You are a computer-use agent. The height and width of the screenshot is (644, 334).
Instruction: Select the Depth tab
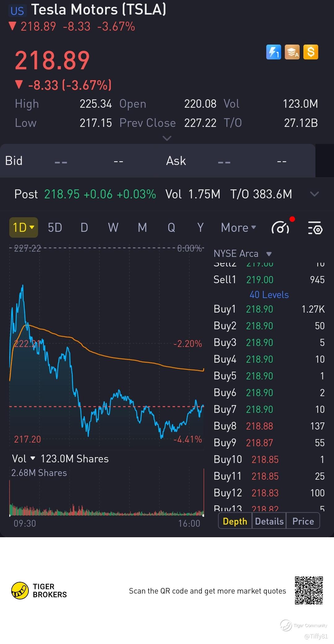(235, 521)
